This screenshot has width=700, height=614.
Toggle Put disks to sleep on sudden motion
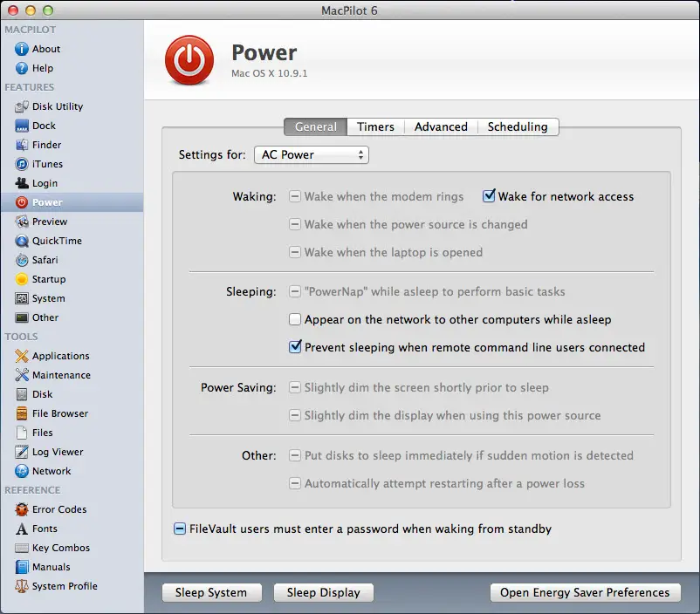(x=295, y=455)
